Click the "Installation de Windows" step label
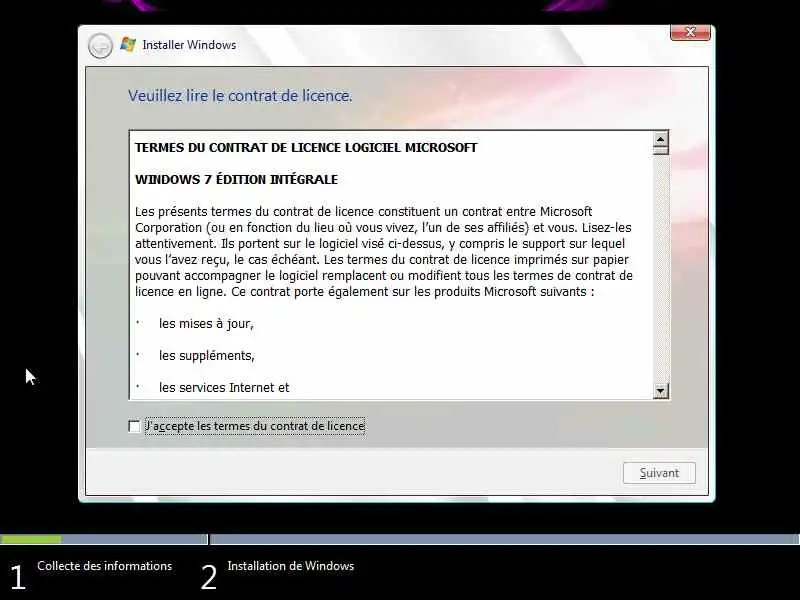800x600 pixels. pyautogui.click(x=291, y=566)
